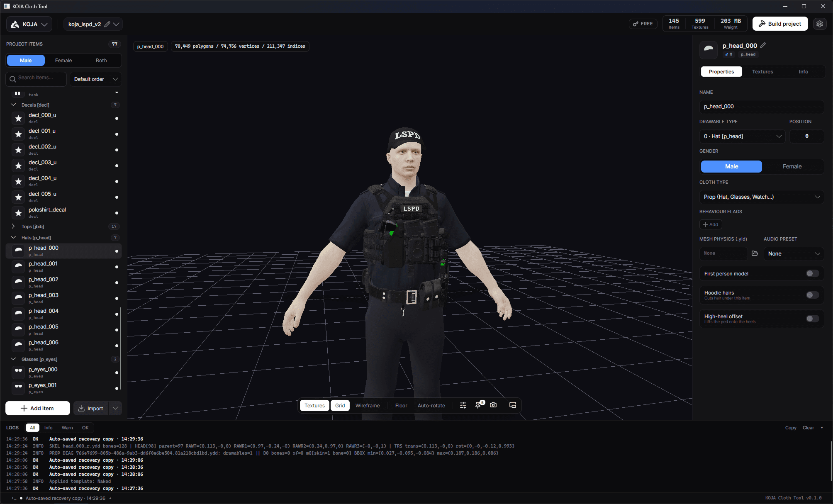The width and height of the screenshot is (833, 504).
Task: Click the star icon of decl_005_u
Action: point(18,197)
